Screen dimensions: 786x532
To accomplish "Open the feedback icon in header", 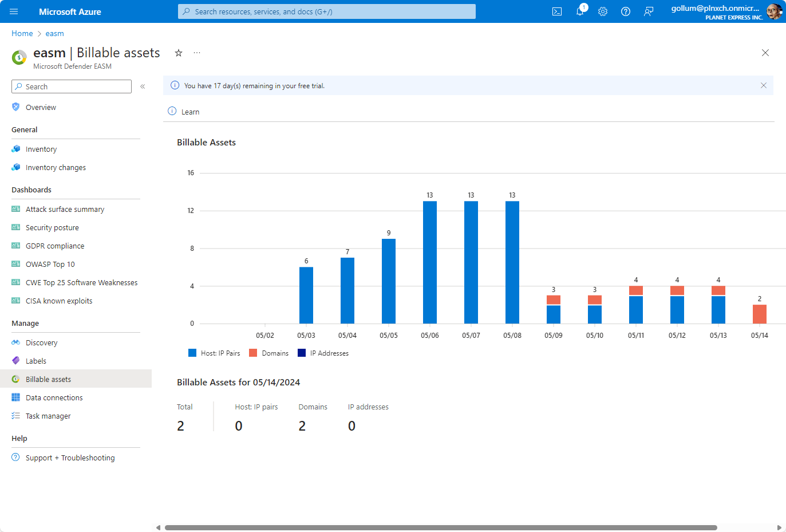I will coord(649,11).
